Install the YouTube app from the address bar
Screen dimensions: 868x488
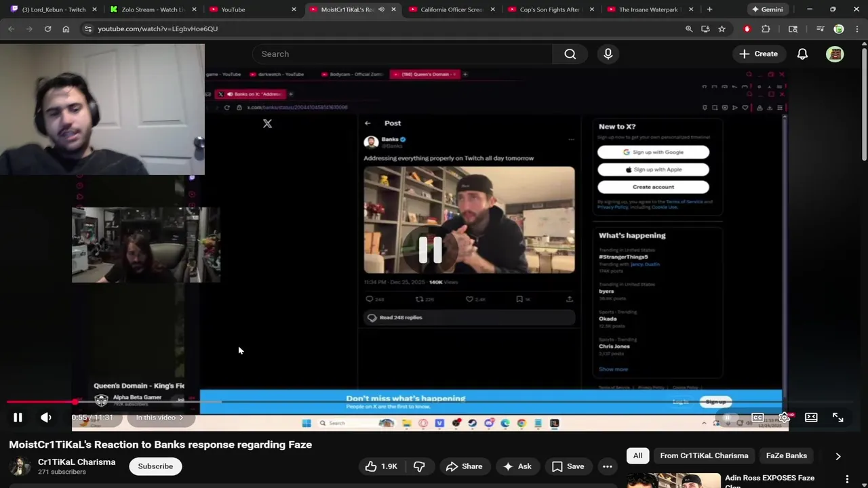705,29
